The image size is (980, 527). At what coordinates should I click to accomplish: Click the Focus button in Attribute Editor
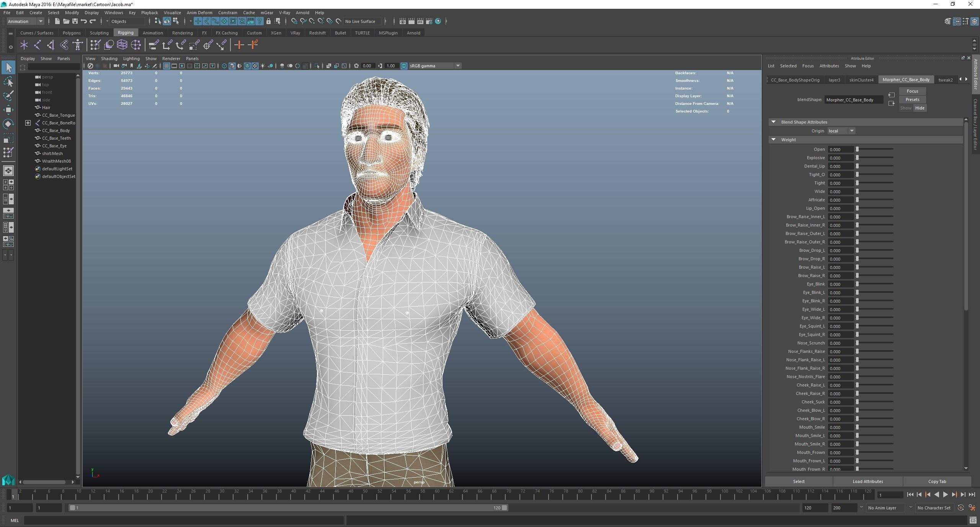[912, 91]
